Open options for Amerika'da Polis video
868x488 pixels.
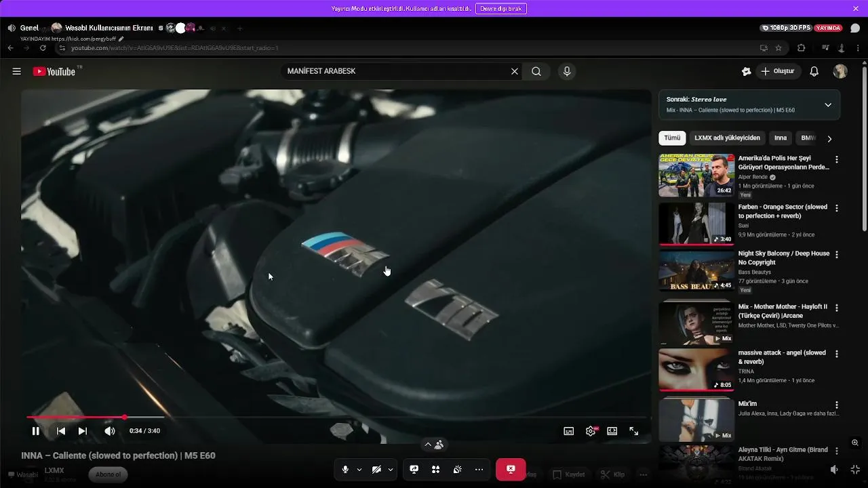click(837, 159)
